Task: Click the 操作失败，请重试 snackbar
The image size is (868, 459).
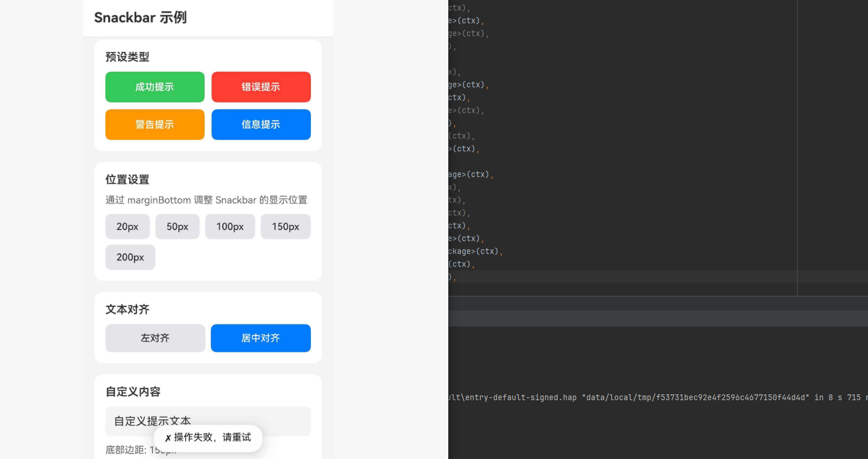Action: (x=208, y=438)
